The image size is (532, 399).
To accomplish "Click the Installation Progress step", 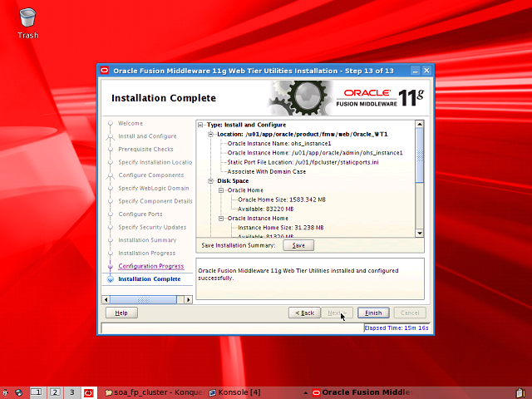I will 146,253.
